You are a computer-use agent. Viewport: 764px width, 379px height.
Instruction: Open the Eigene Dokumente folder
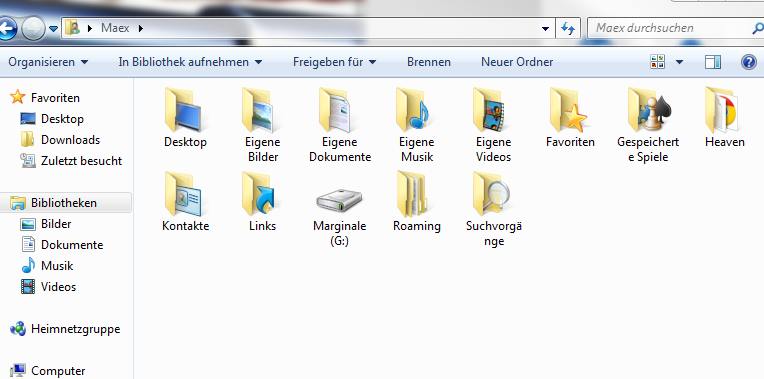340,125
